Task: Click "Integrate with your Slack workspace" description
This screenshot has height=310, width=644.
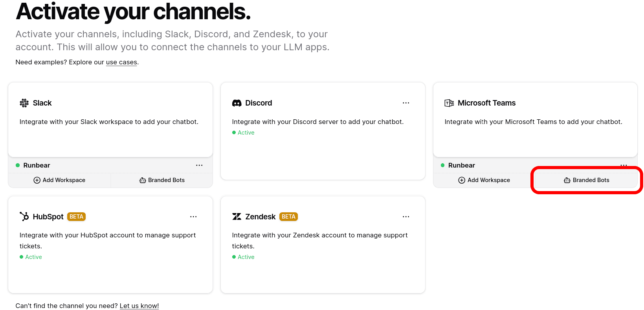Action: pos(109,122)
